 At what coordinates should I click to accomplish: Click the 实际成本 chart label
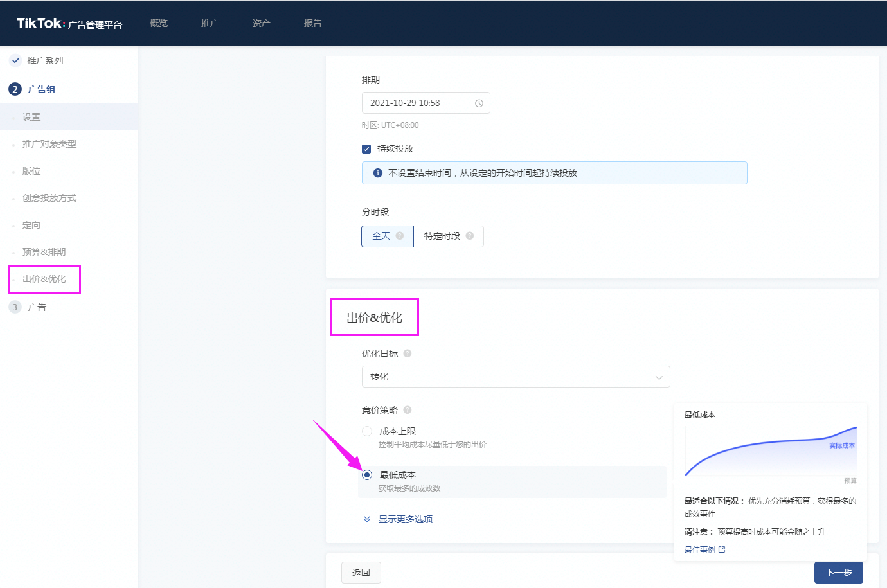coord(842,445)
